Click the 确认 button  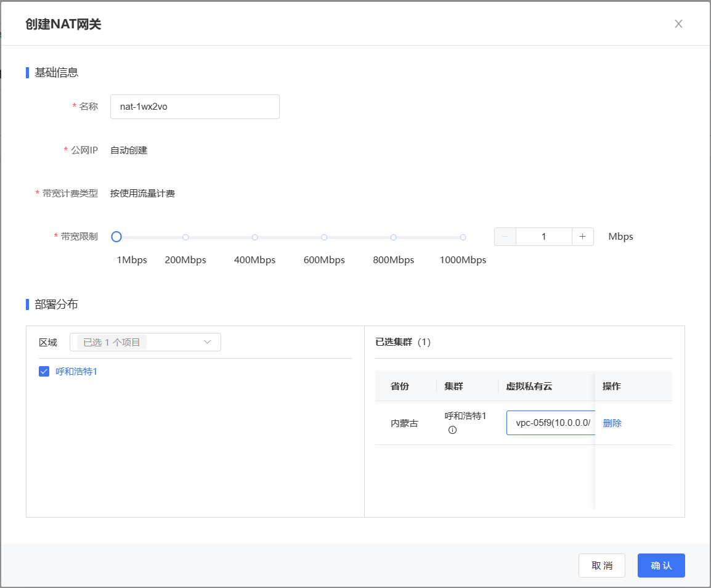click(x=660, y=565)
